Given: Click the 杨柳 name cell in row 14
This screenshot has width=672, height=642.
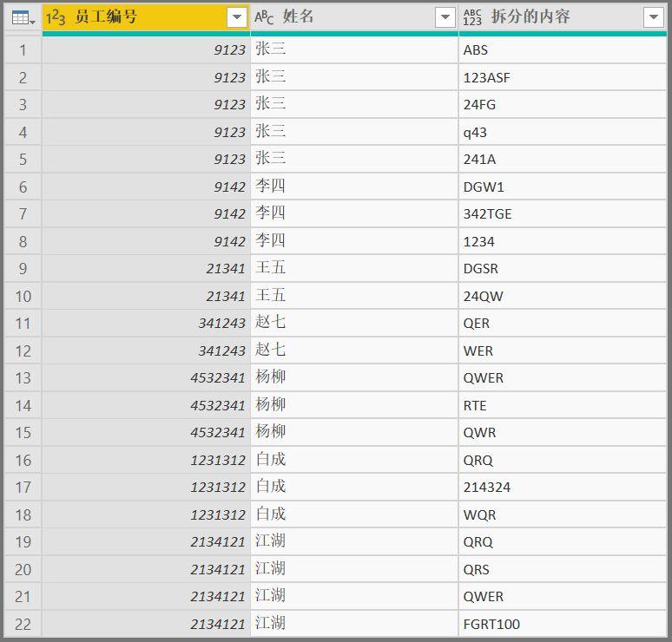Looking at the screenshot, I should pos(354,405).
